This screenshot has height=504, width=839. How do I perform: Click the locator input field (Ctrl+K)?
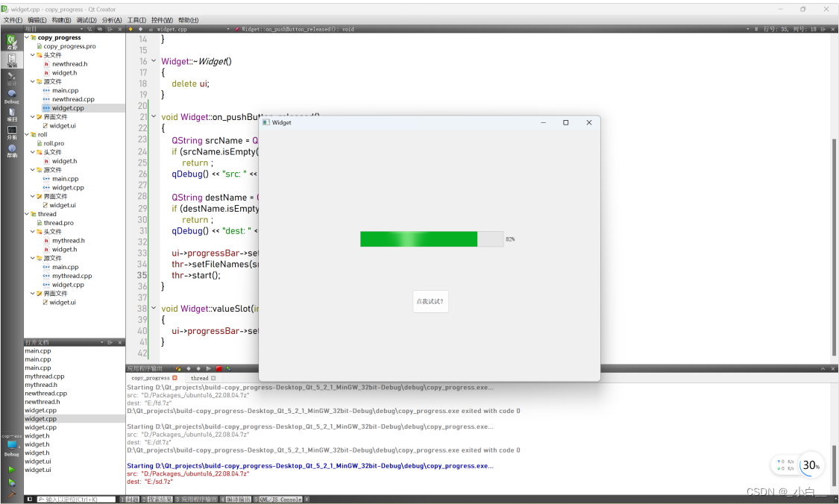[76, 500]
